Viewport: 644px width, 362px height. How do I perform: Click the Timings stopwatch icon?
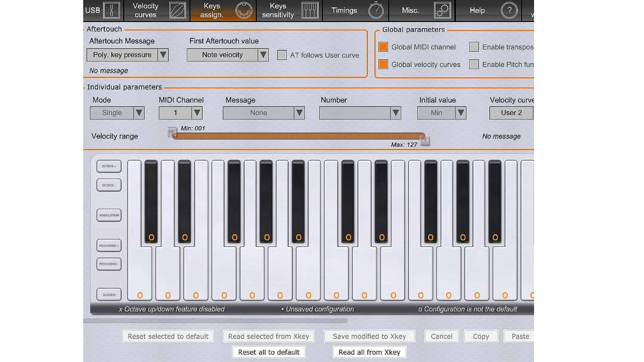[376, 10]
